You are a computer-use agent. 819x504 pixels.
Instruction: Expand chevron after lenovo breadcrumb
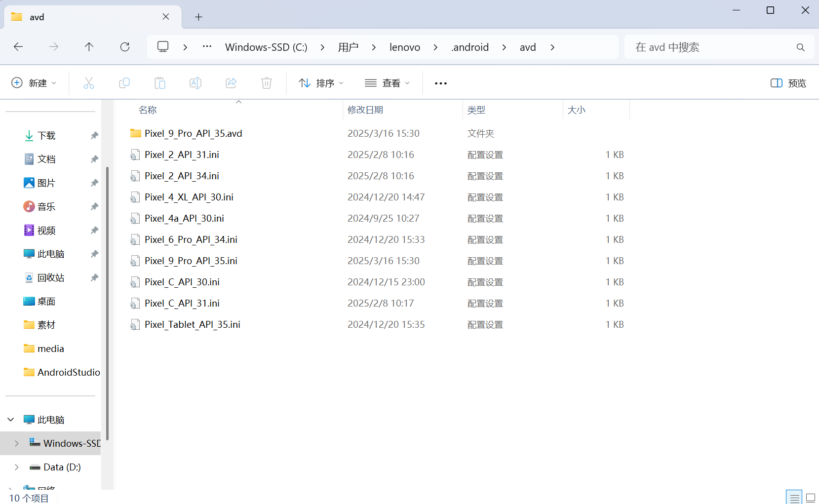[x=435, y=47]
